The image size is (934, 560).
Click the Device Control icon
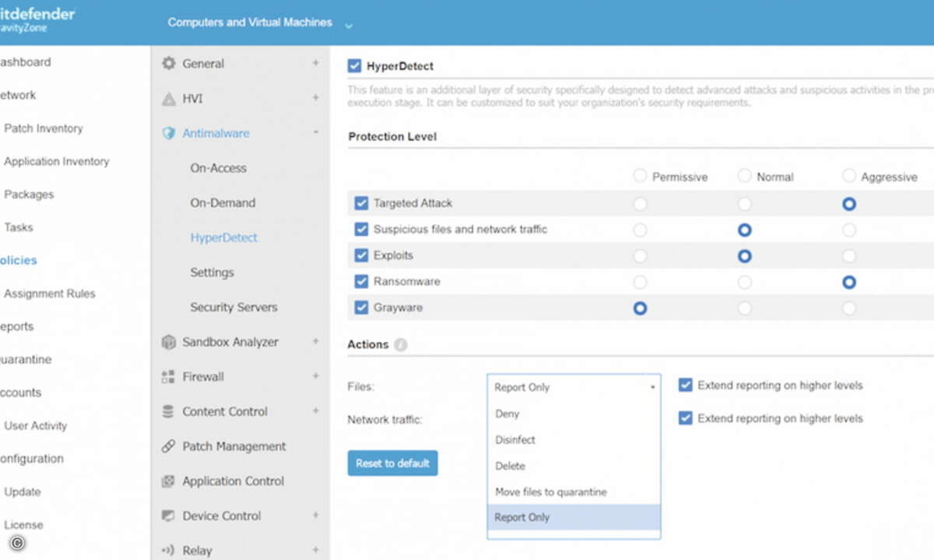click(x=168, y=516)
